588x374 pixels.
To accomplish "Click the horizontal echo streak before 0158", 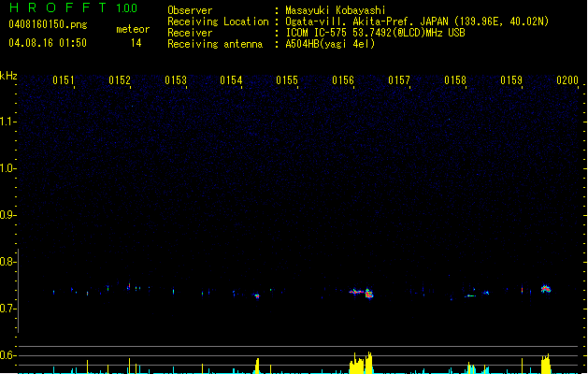I will coord(470,296).
